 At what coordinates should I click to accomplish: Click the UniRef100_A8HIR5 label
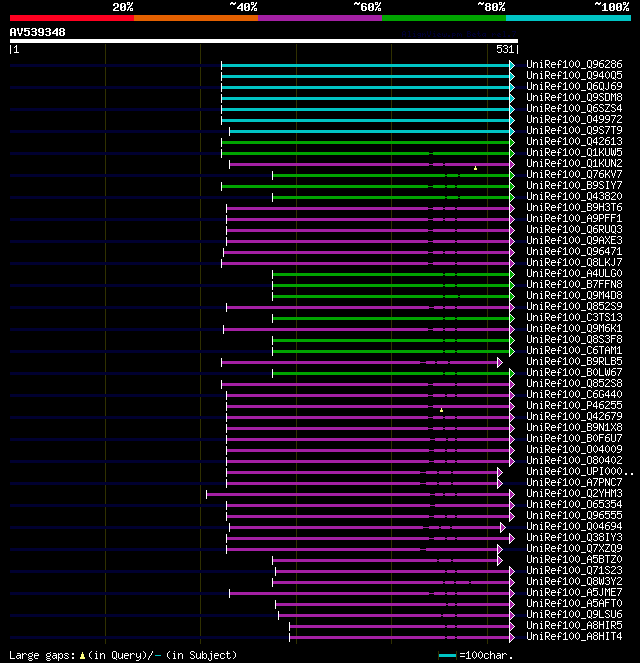coord(574,625)
